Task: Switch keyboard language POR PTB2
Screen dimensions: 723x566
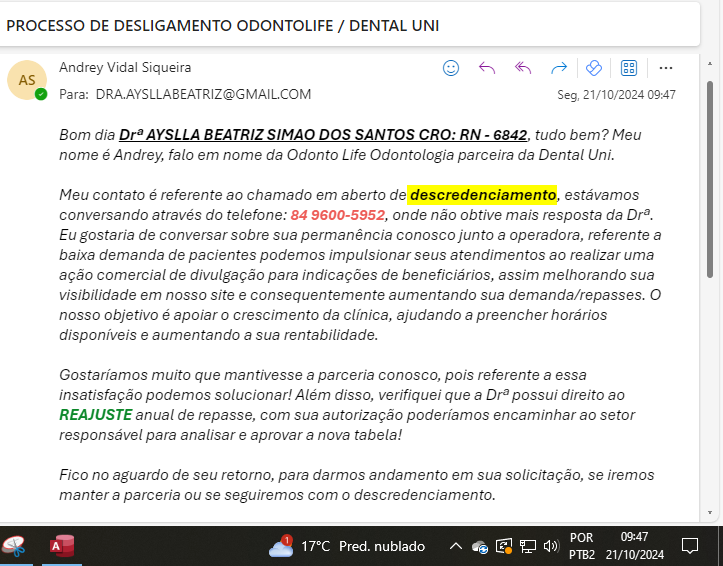Action: pyautogui.click(x=581, y=546)
